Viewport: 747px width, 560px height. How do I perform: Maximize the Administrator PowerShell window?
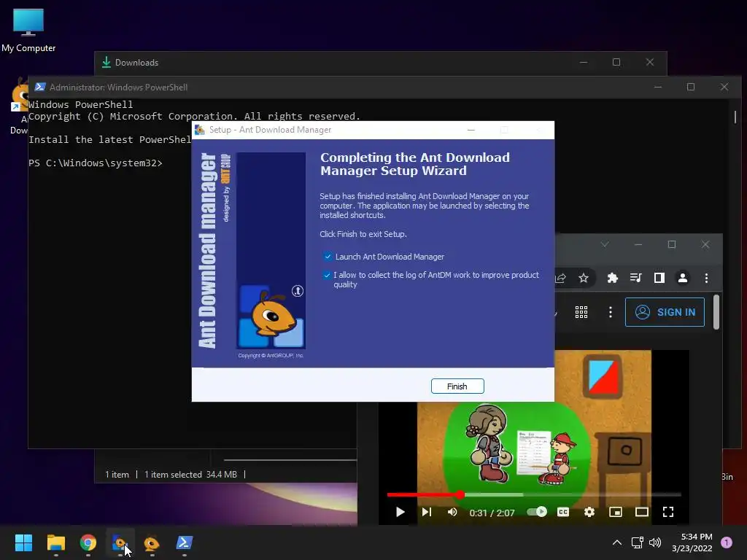[x=691, y=87]
